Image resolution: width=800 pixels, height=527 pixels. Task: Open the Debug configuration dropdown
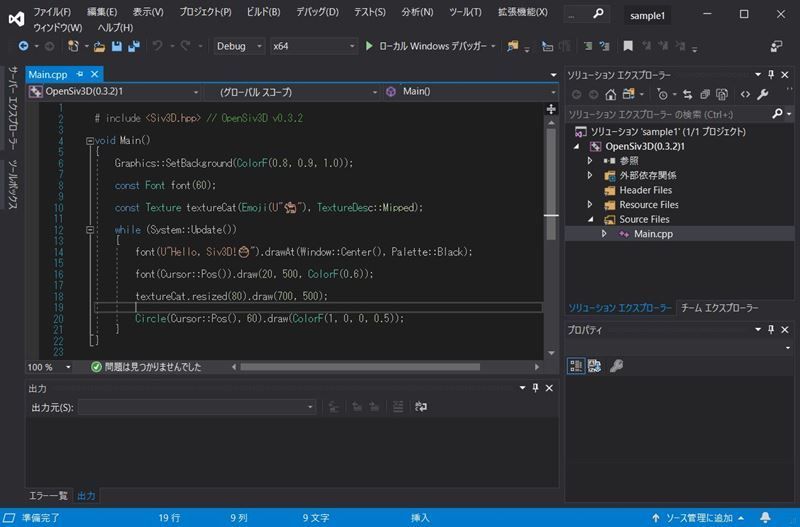coord(239,46)
